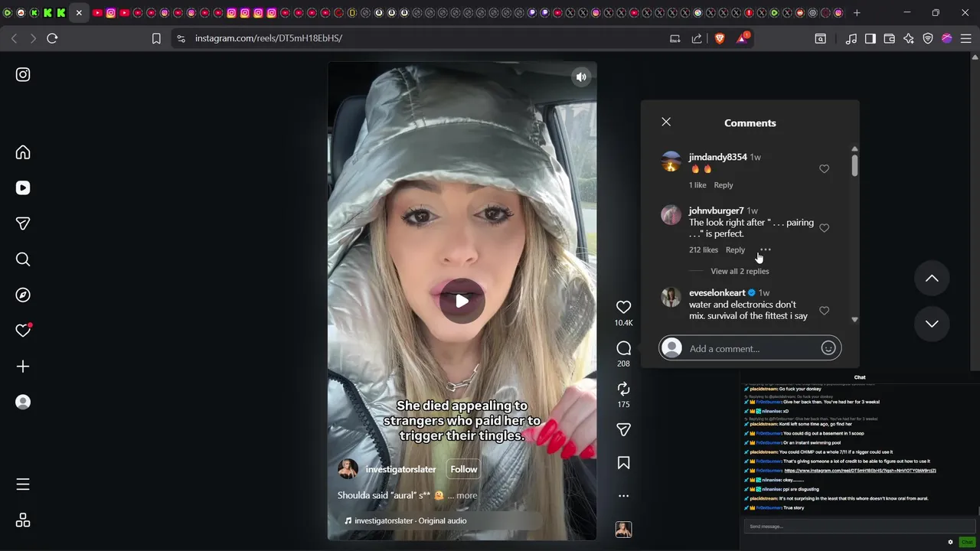Open chat settings gear icon

(x=950, y=542)
